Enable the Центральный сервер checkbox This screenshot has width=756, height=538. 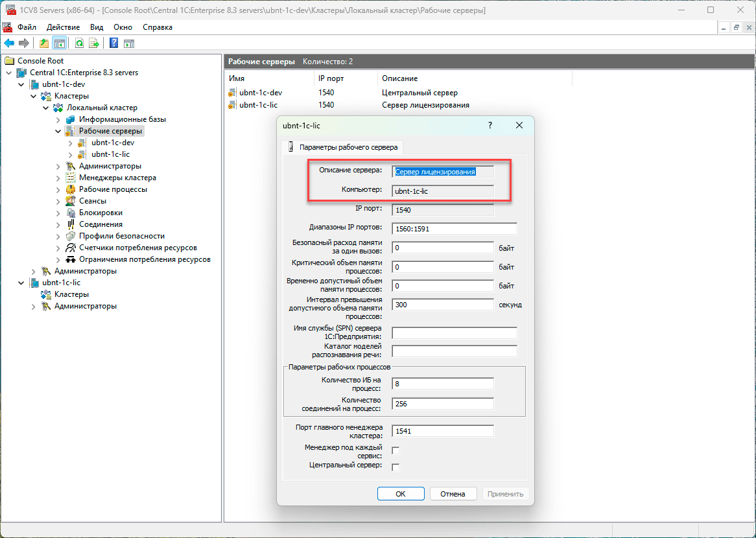click(396, 467)
